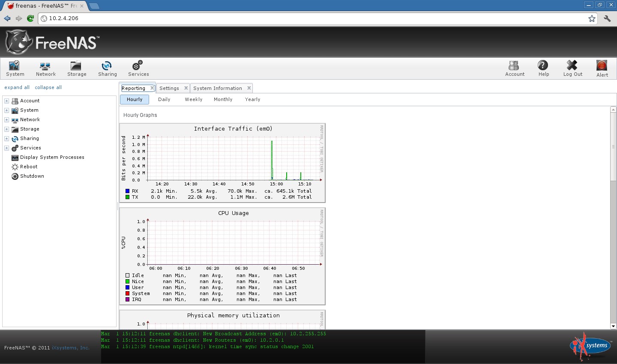Open the Account toolbar icon
Image resolution: width=617 pixels, height=364 pixels.
pyautogui.click(x=515, y=68)
